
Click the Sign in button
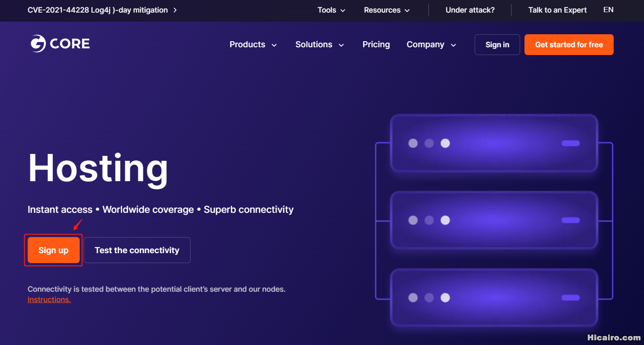[x=497, y=45]
